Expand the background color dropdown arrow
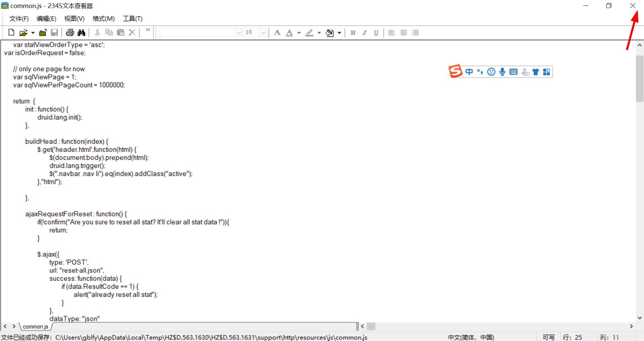This screenshot has height=341, width=644. (x=339, y=33)
